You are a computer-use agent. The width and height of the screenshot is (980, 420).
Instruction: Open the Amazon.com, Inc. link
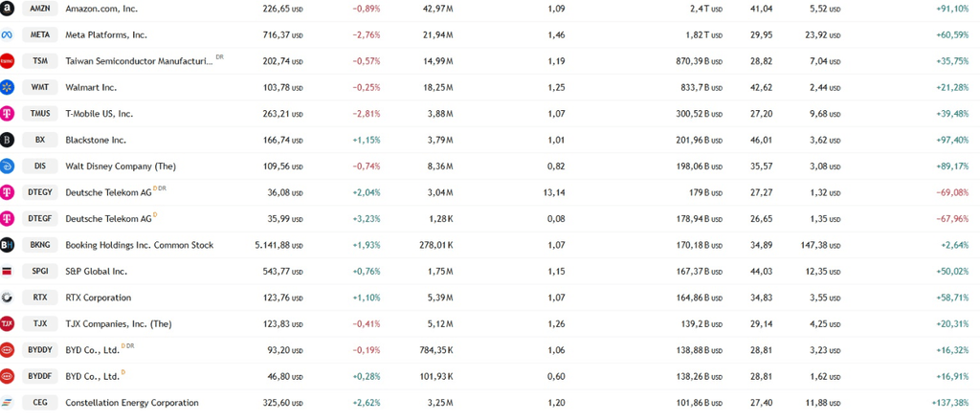(101, 9)
